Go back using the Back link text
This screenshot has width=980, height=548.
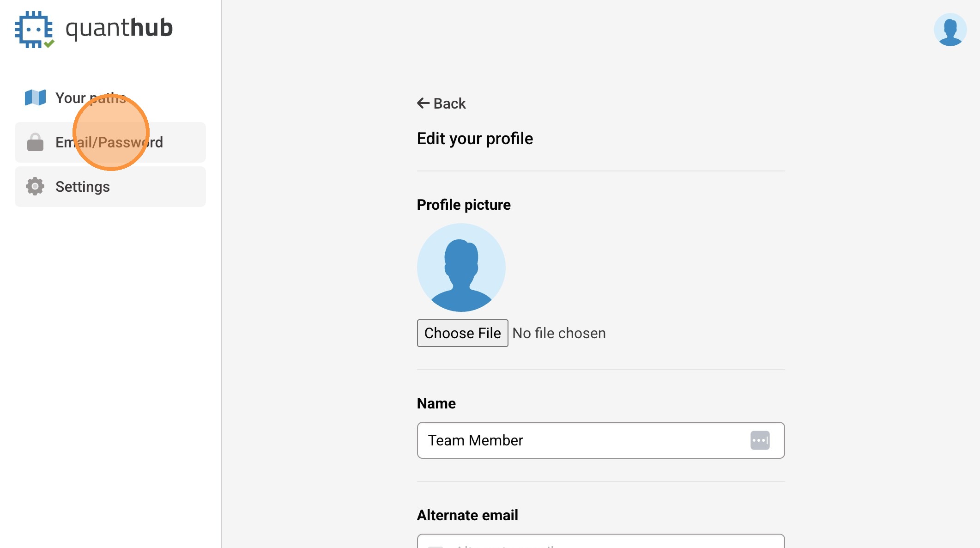pos(449,104)
